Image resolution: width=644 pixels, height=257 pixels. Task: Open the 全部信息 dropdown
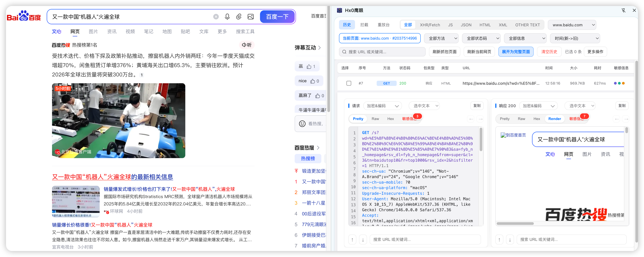pos(525,38)
